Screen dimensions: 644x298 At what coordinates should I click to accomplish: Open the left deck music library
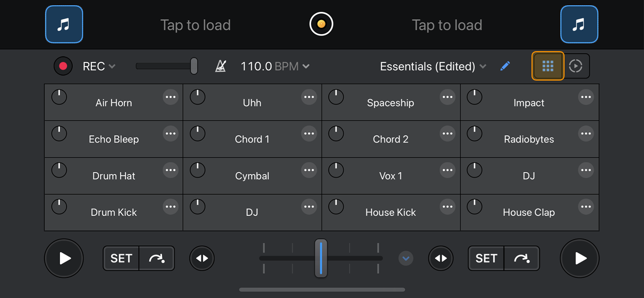(x=64, y=24)
